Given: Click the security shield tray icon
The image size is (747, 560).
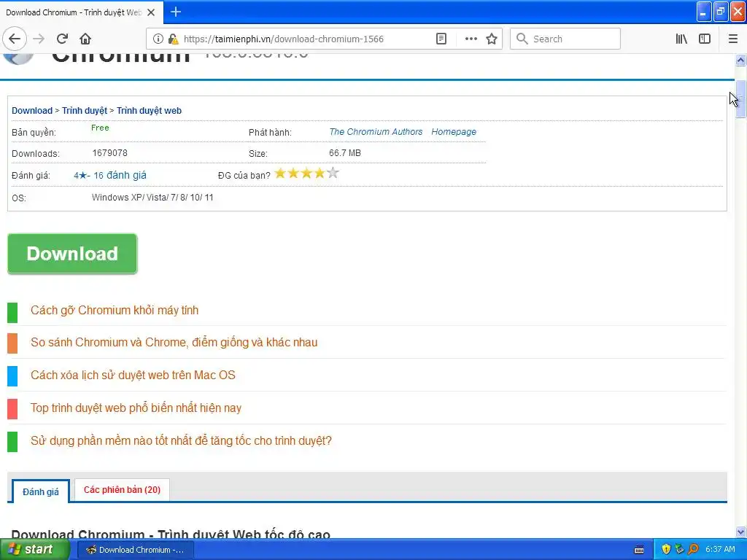Looking at the screenshot, I should (666, 550).
